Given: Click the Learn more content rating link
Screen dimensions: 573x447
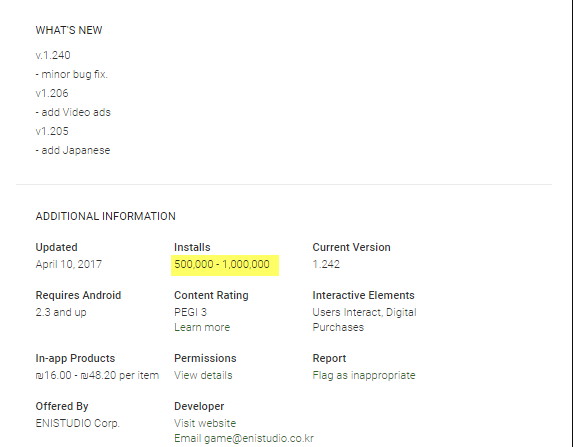Looking at the screenshot, I should tap(202, 327).
